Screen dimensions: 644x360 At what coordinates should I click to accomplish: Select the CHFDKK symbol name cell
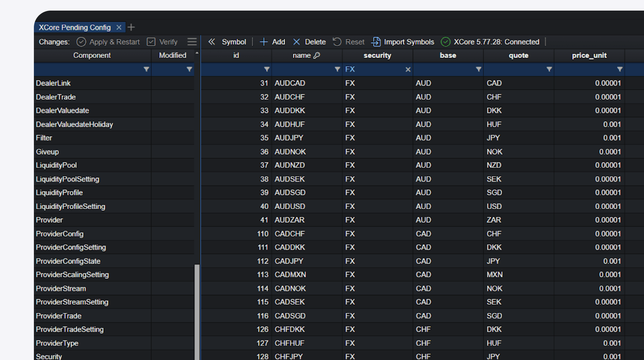coord(307,330)
